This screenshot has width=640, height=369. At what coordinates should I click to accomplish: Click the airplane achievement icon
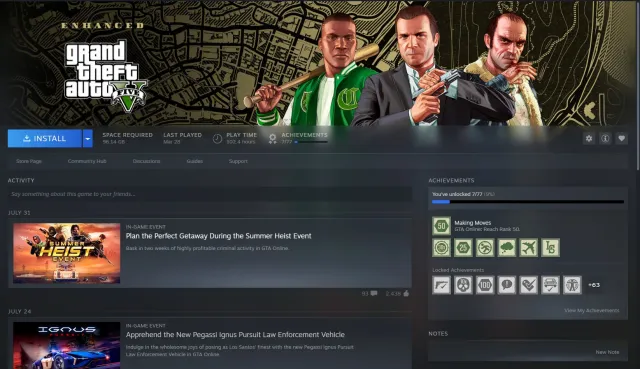coord(529,248)
